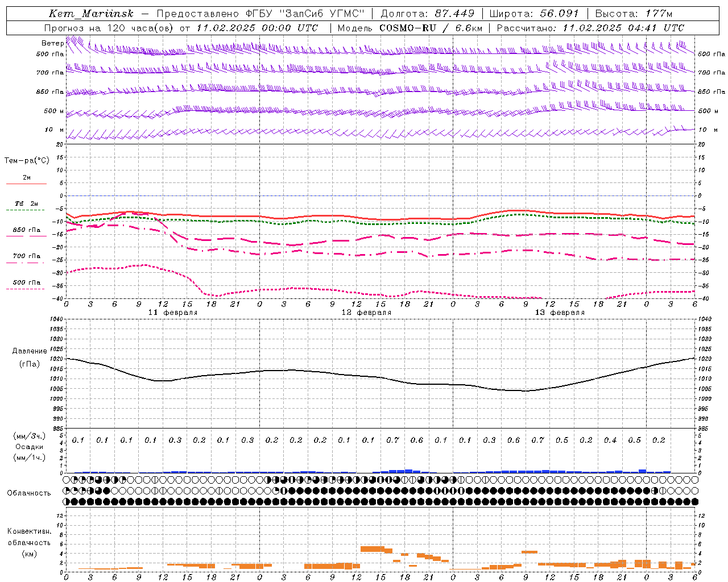Click the "Конвективн." convective cloud label
This screenshot has height=582, width=728.
click(30, 531)
